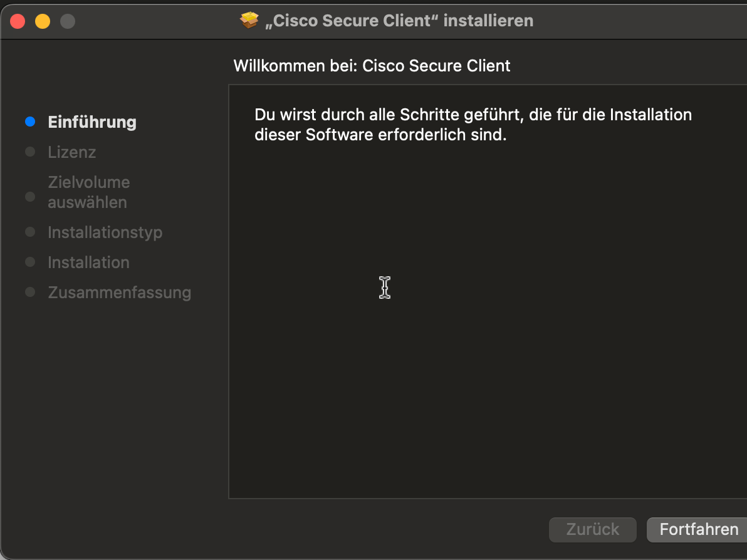Click the bullet beside Zusammenfassung
Image resolution: width=747 pixels, height=560 pixels.
click(x=29, y=293)
